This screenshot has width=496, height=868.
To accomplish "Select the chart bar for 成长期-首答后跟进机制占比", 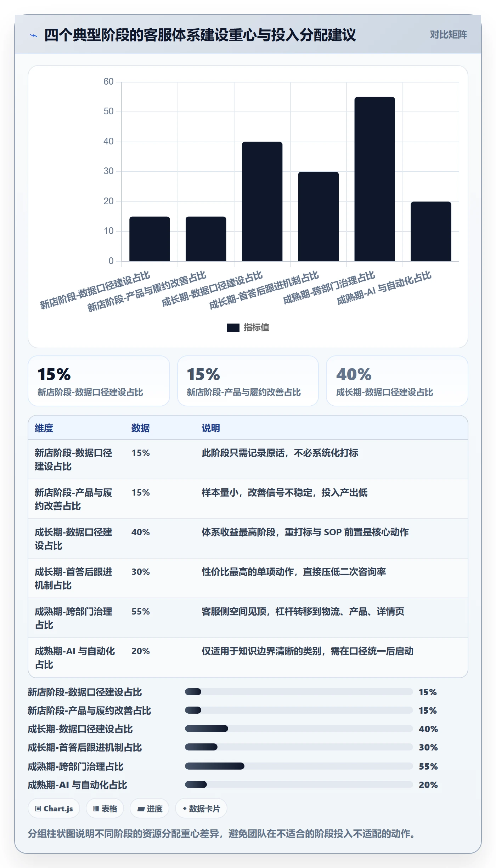I will click(319, 217).
